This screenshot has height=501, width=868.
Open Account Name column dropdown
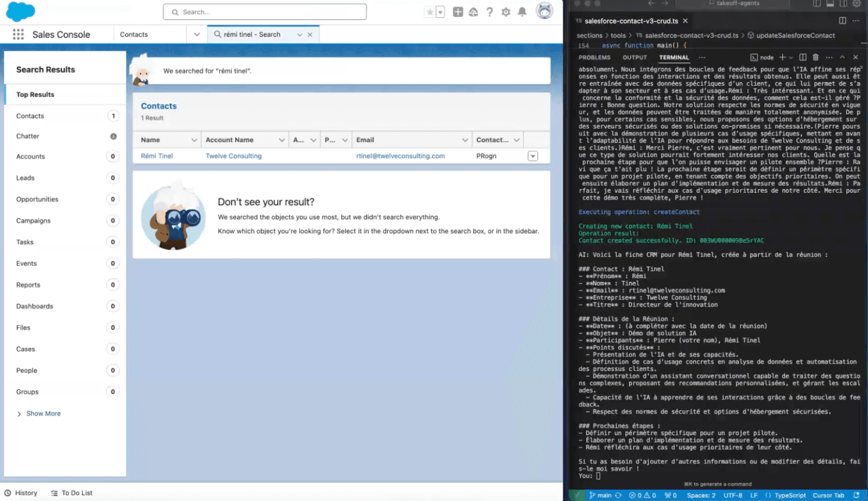pos(282,140)
